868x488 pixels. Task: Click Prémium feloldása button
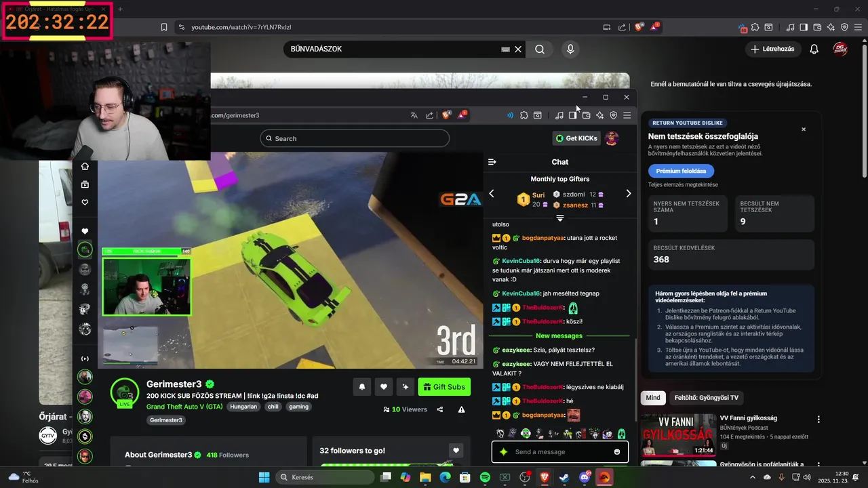click(x=681, y=171)
